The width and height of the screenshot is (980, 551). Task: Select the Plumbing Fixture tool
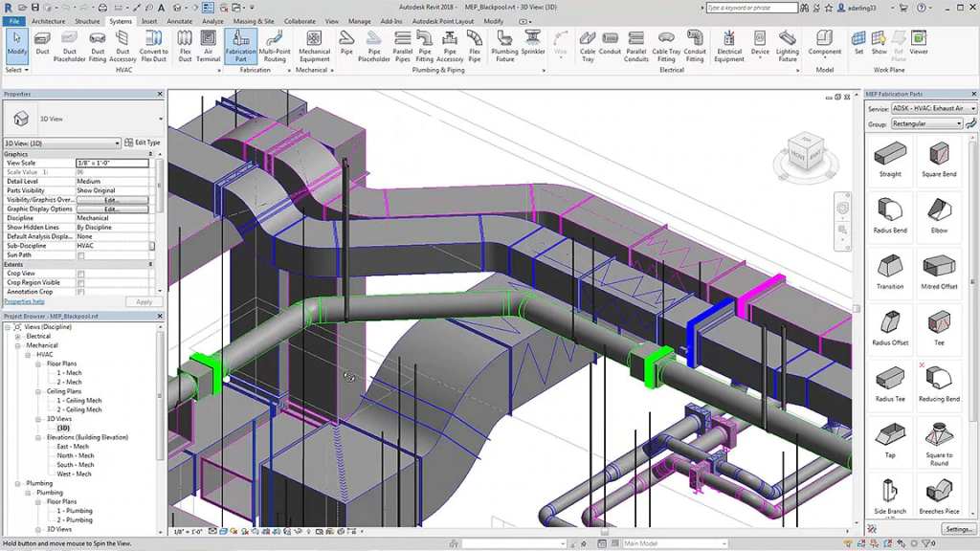point(504,44)
